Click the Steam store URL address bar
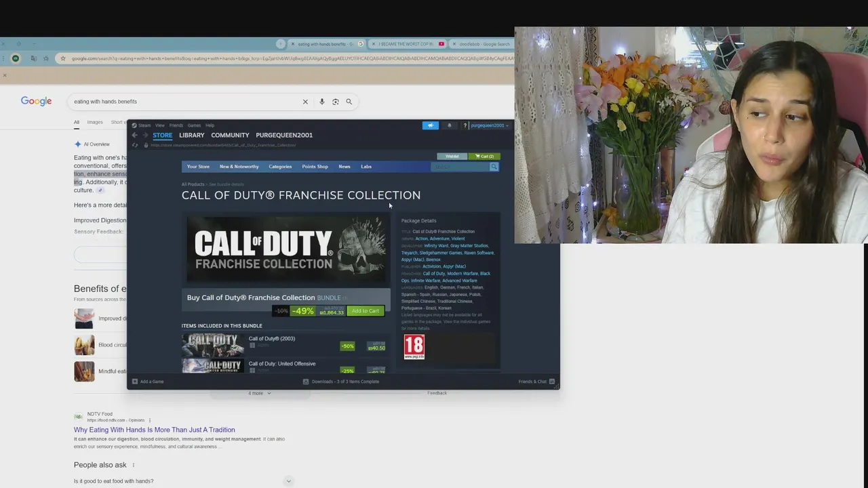This screenshot has width=868, height=488. click(223, 145)
